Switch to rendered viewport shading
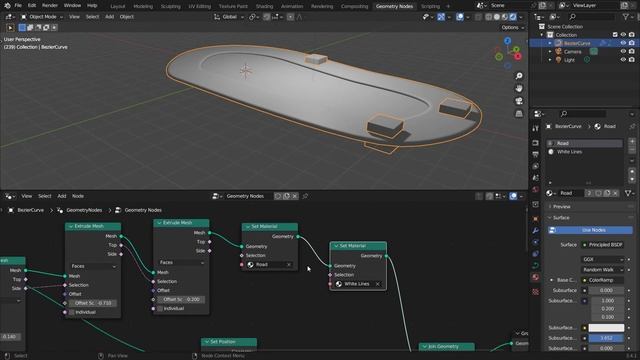 [x=513, y=17]
